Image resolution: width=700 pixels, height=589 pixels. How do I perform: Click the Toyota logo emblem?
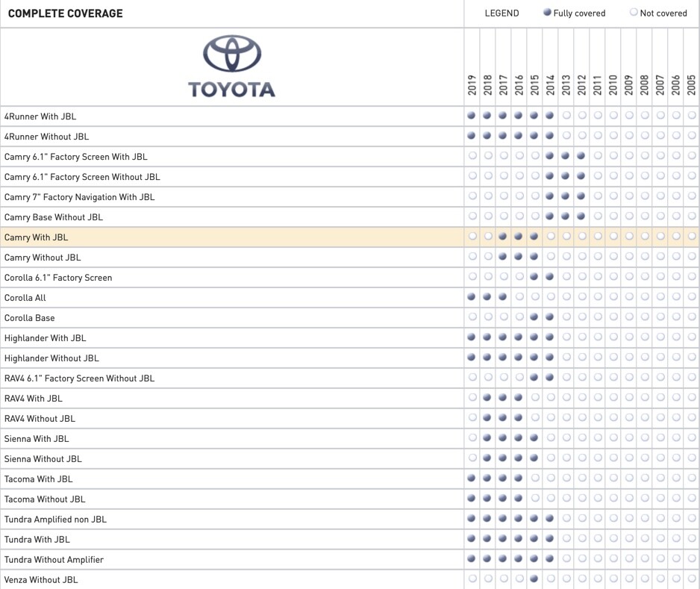[x=232, y=55]
